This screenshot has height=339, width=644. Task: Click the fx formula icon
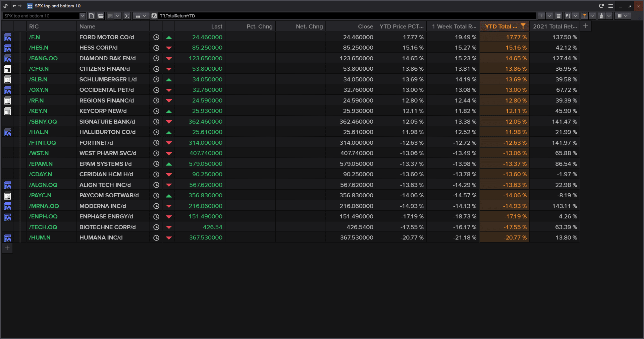(154, 16)
